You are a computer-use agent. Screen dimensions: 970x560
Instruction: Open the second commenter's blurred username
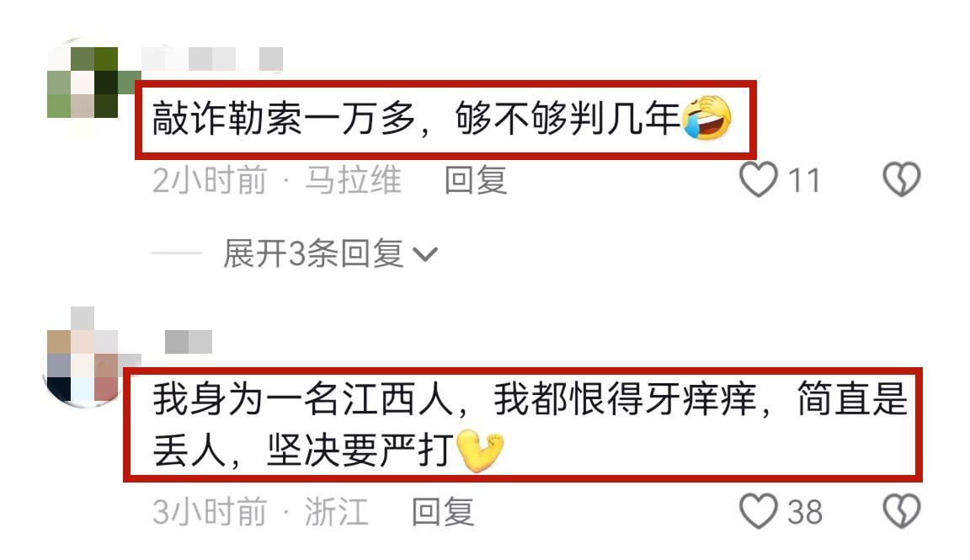pos(189,342)
